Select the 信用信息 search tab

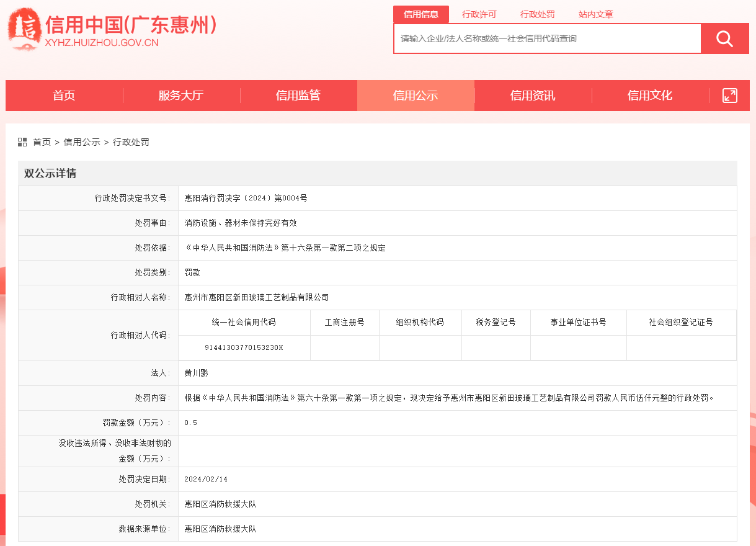coord(421,14)
